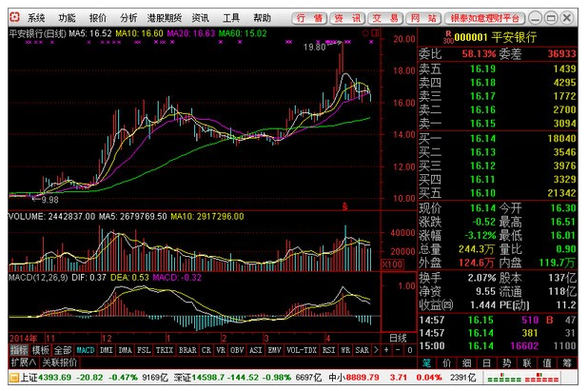The image size is (588, 391).
Task: Click the red app logo icon
Action: coord(14,17)
